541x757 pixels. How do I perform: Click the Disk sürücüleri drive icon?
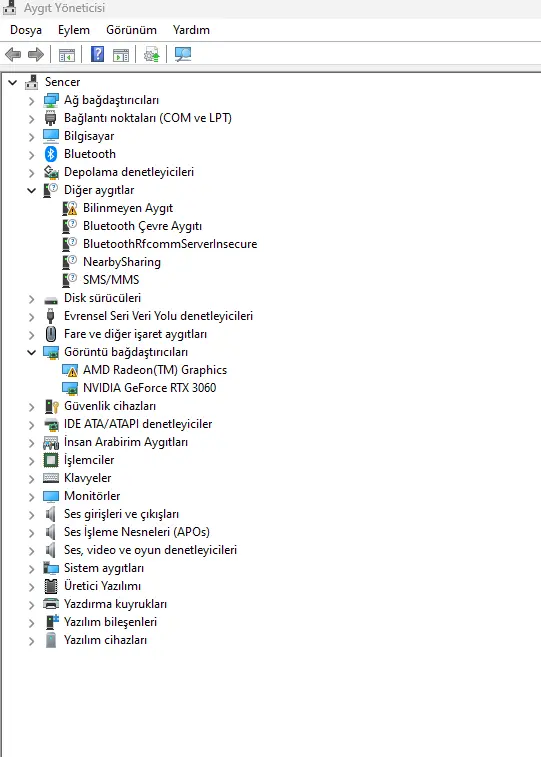tap(51, 300)
